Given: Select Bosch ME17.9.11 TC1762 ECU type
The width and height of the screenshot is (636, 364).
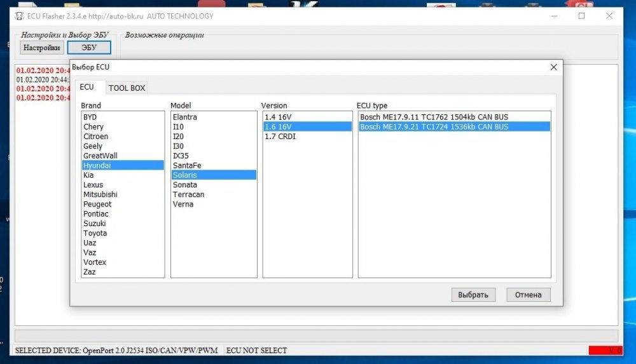Looking at the screenshot, I should (454, 117).
